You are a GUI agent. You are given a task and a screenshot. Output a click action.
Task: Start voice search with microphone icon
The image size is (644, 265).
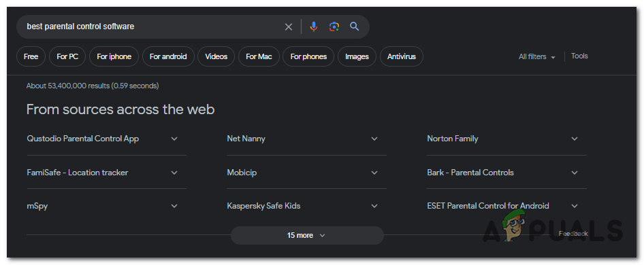pyautogui.click(x=313, y=27)
